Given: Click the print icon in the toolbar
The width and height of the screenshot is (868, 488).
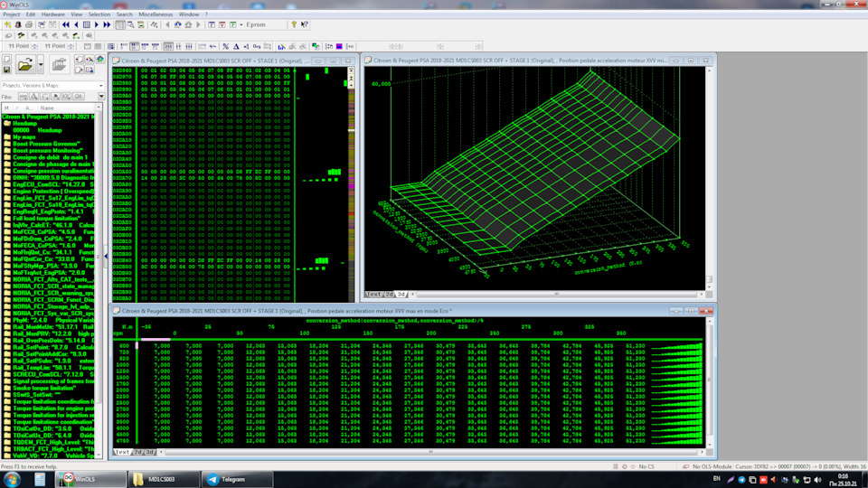Looking at the screenshot, I should [x=30, y=24].
